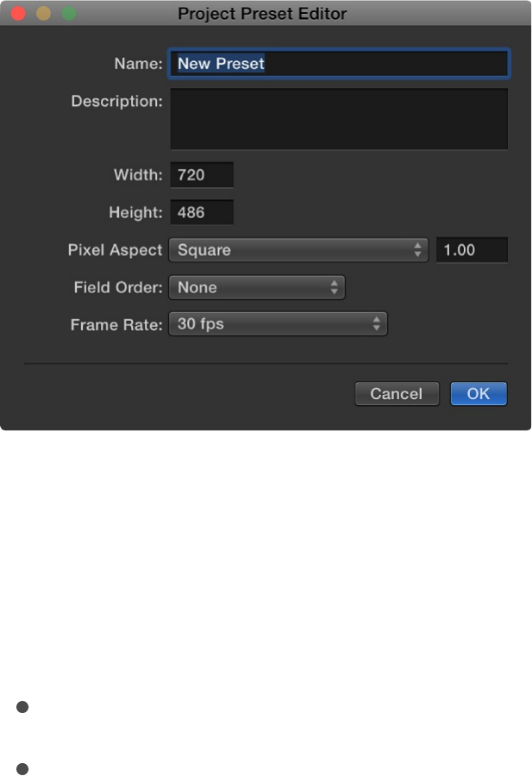Confirm the preset with OK button

click(x=479, y=394)
